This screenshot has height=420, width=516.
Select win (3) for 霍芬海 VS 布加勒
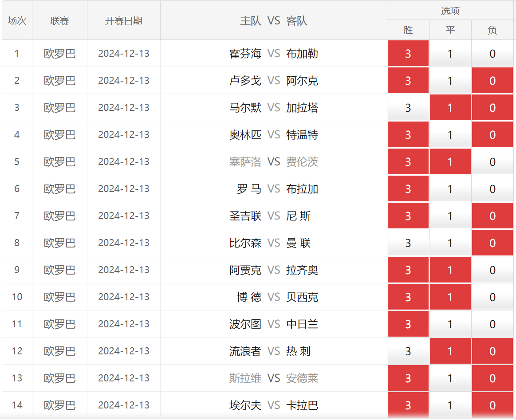[x=408, y=54]
